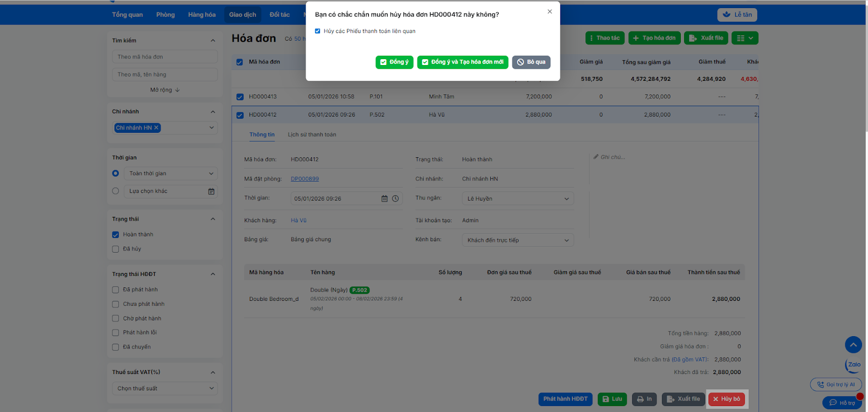Check the Chưa phát hành filter
The height and width of the screenshot is (412, 868).
(116, 304)
